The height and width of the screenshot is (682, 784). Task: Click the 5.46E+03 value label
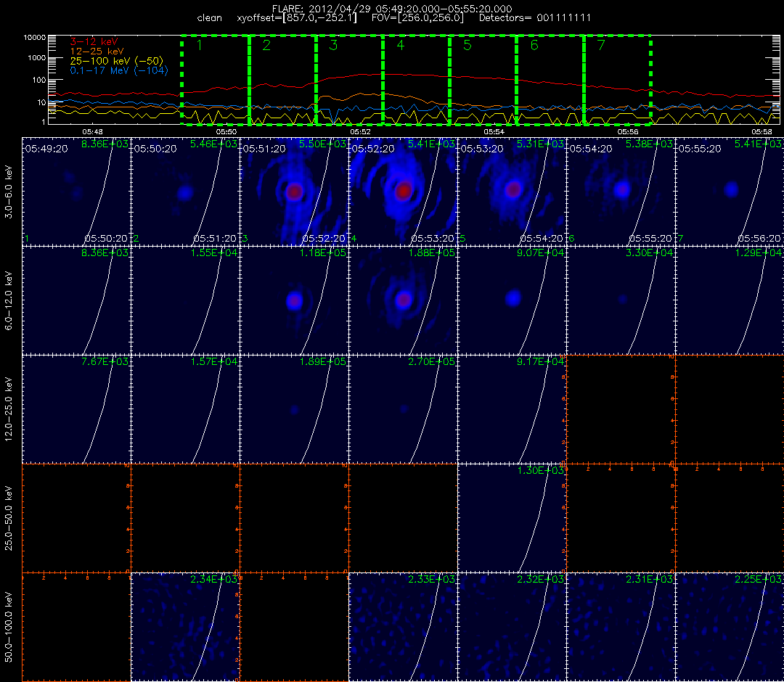214,144
